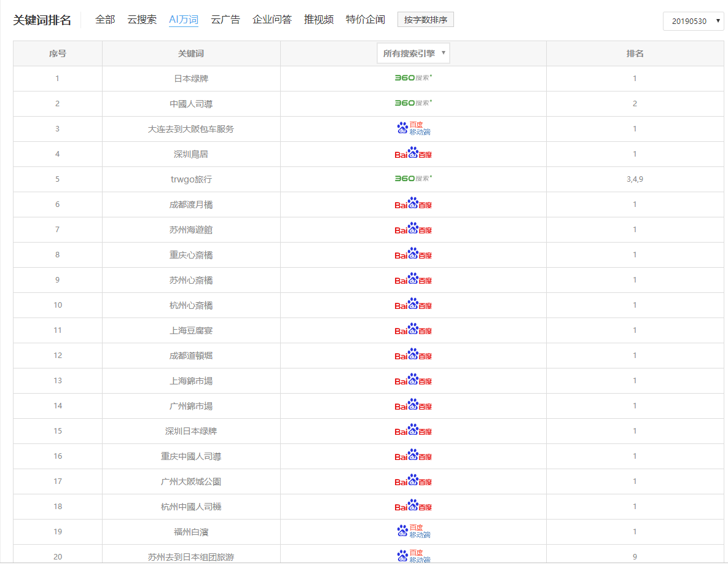This screenshot has width=728, height=565.
Task: Click the 序号 column header
Action: (x=58, y=53)
